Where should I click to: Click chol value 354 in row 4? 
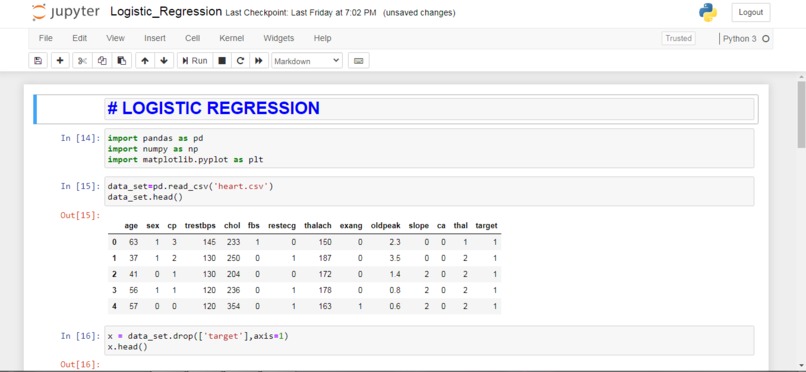(233, 306)
